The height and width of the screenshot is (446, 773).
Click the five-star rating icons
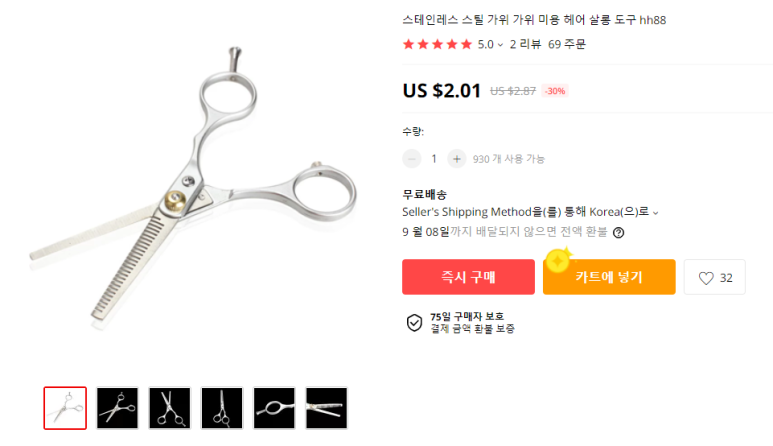(437, 44)
